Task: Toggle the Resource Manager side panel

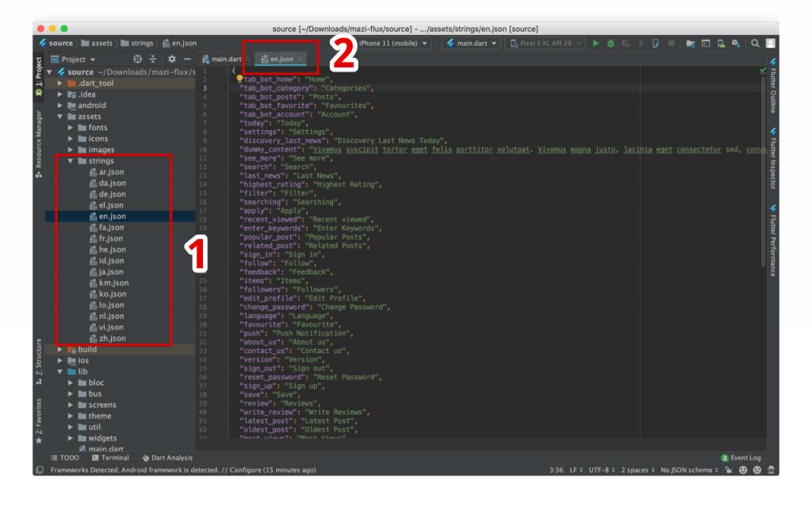Action: pos(38,143)
